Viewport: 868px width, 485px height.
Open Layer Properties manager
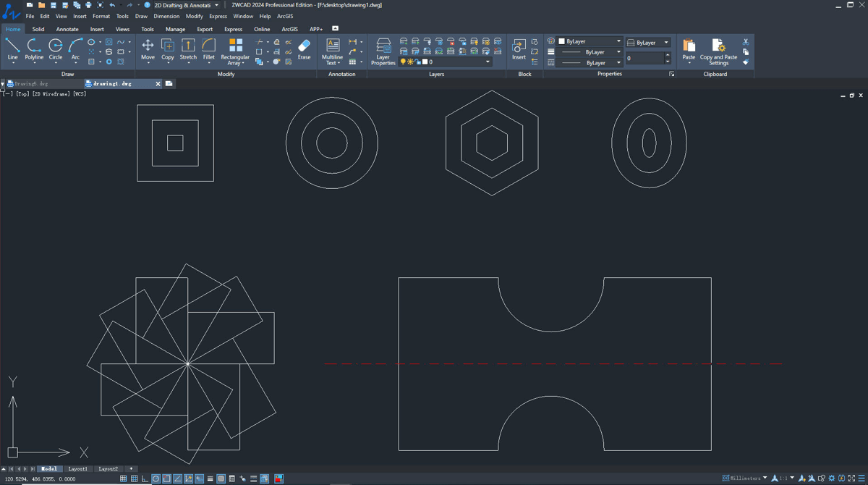point(383,51)
